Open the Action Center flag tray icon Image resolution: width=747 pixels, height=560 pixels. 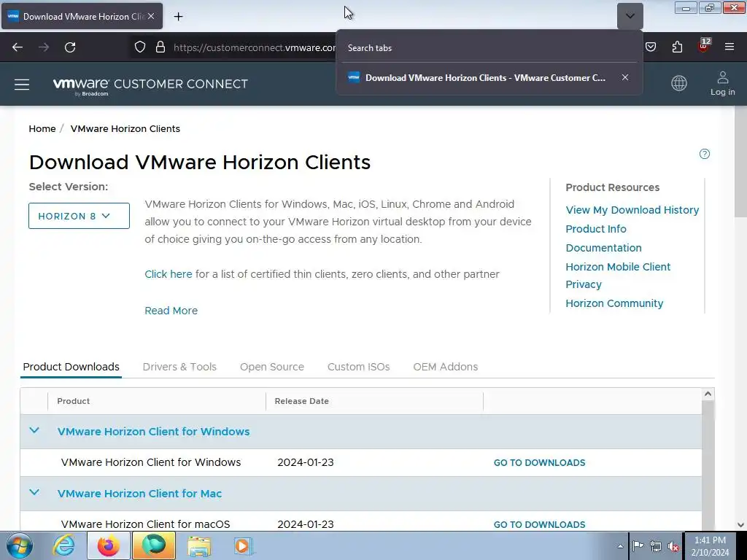pos(638,545)
